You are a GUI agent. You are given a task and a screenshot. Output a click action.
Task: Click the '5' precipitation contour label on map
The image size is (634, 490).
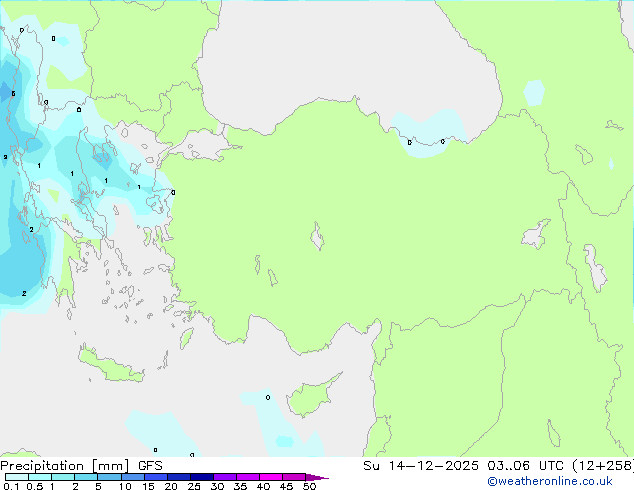(13, 94)
